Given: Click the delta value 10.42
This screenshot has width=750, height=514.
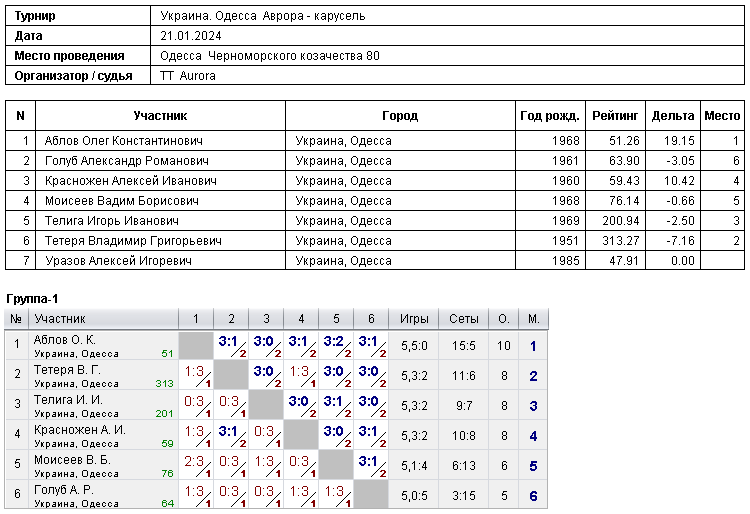Looking at the screenshot, I should (x=679, y=181).
